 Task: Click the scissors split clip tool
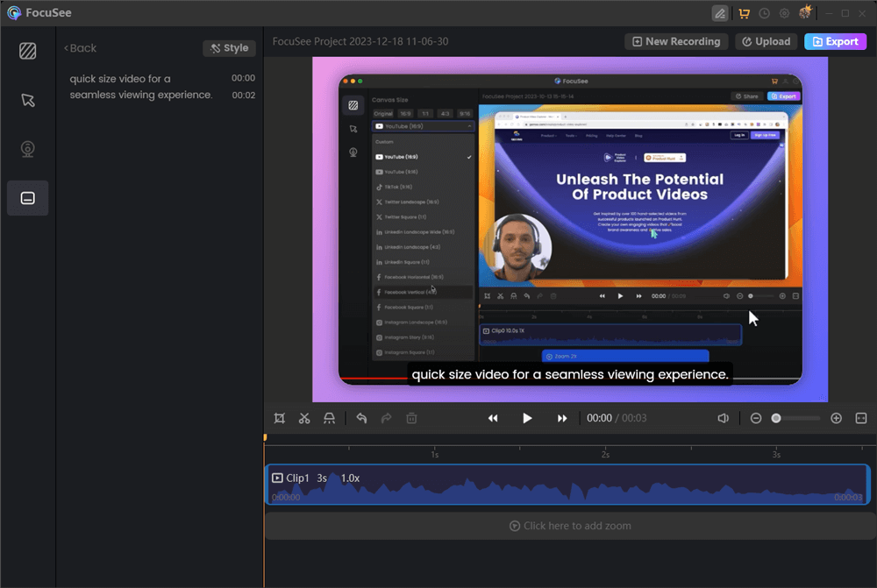[x=304, y=418]
